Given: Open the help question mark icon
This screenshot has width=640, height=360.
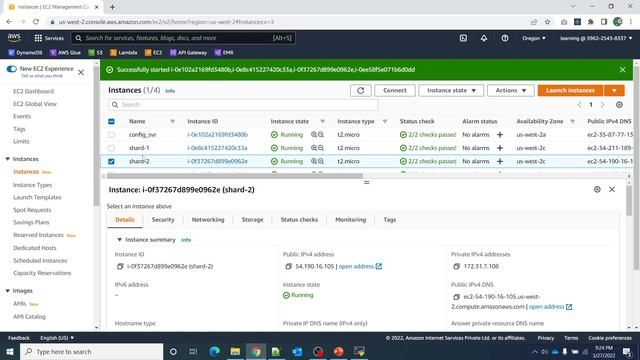Looking at the screenshot, I should click(x=505, y=38).
